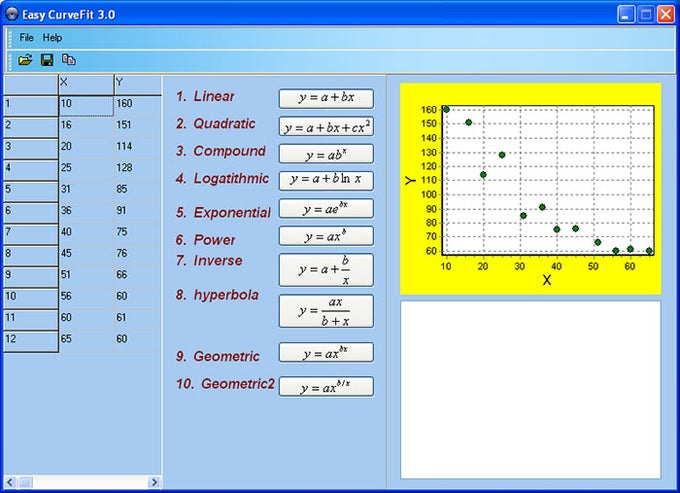Click X cell showing 40
Image resolution: width=680 pixels, height=493 pixels.
click(x=86, y=234)
